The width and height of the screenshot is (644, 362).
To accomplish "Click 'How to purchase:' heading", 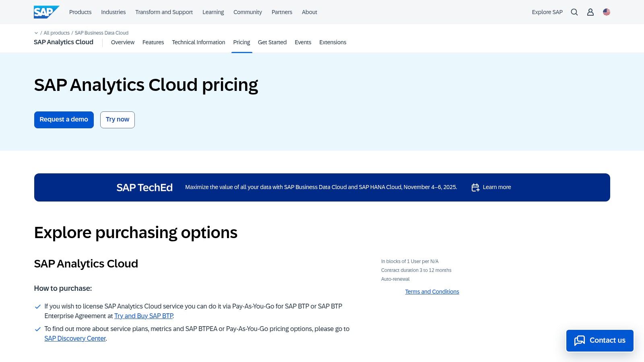I will (63, 288).
